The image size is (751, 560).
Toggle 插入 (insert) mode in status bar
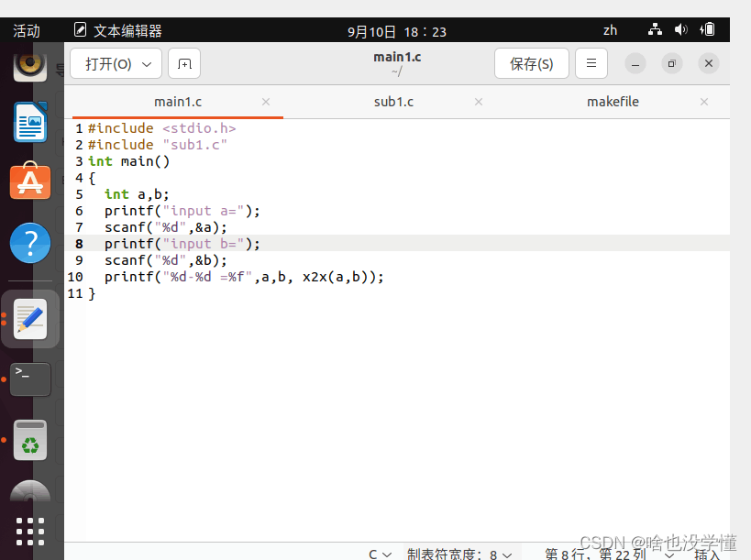click(706, 554)
